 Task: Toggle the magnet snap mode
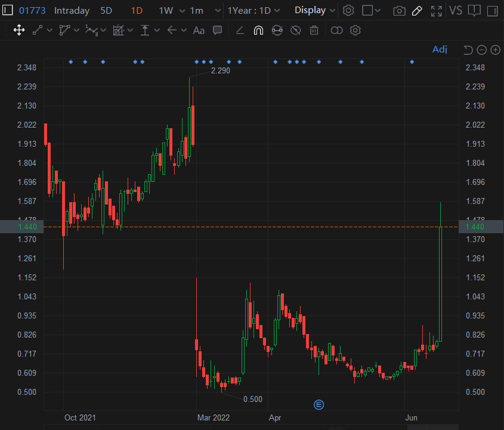[258, 30]
